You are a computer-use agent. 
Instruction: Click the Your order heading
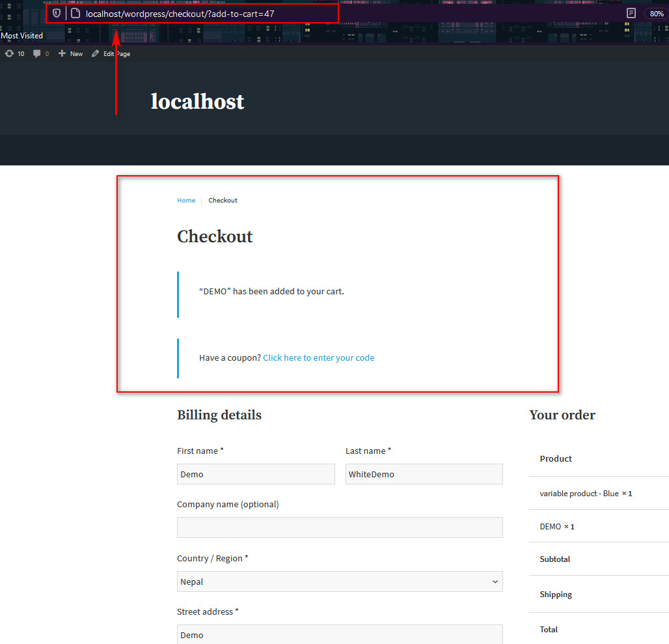coord(562,415)
